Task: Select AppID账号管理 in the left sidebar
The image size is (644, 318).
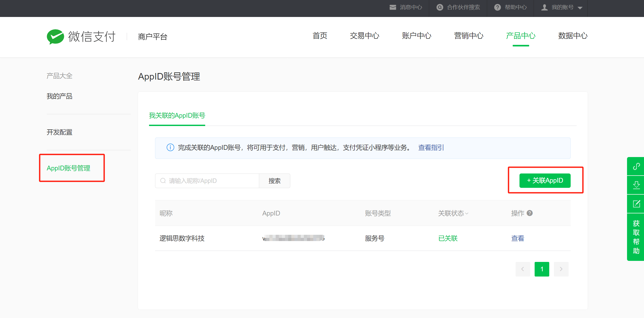Action: point(68,168)
